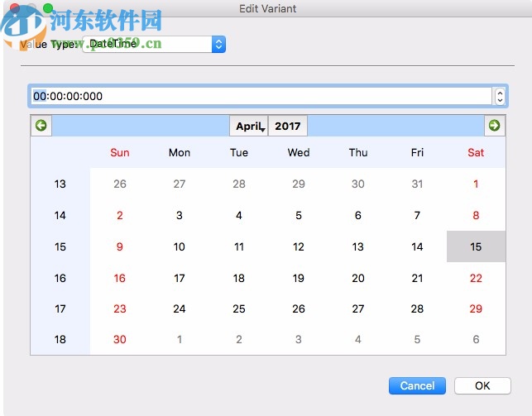Choose March 30 in first row
This screenshot has height=416, width=532.
click(x=358, y=184)
